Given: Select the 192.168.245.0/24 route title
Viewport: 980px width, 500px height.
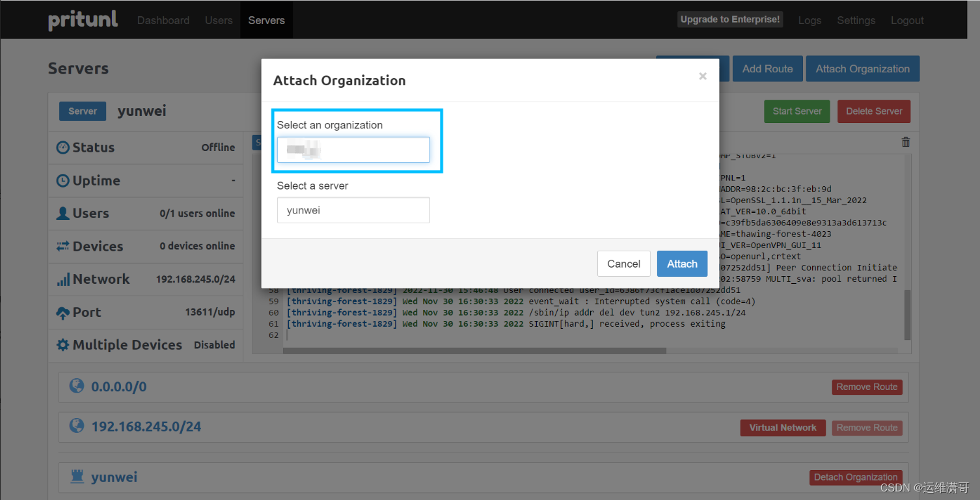Looking at the screenshot, I should click(146, 427).
